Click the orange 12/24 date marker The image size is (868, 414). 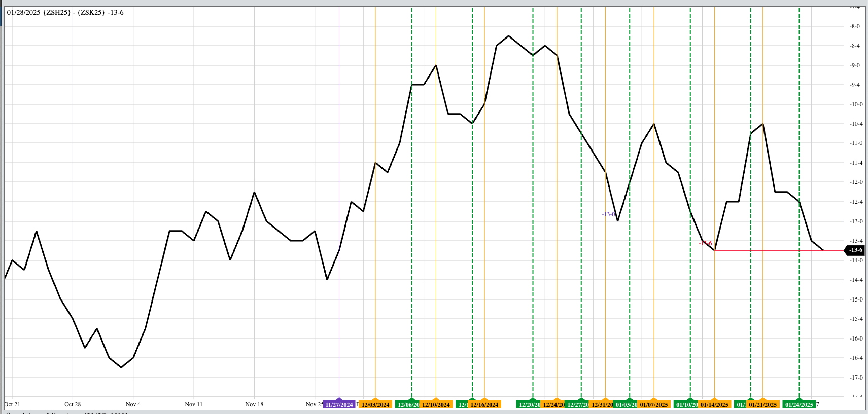[553, 404]
